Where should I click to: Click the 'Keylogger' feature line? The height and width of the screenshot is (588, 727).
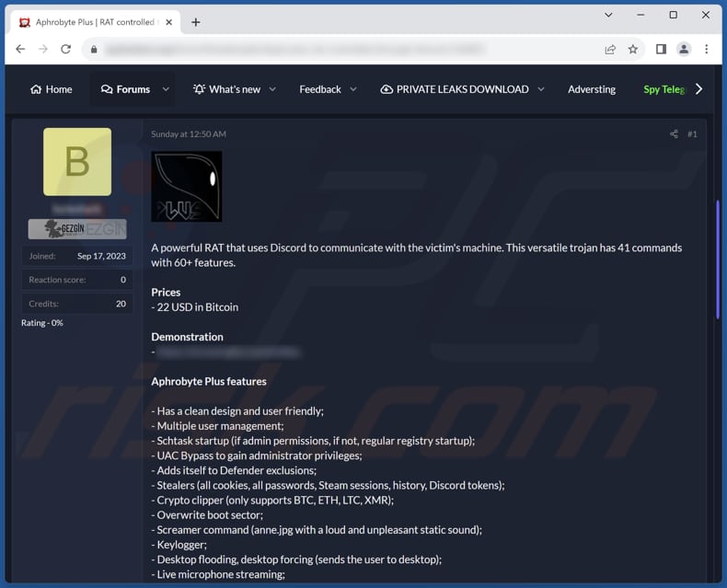click(x=179, y=545)
